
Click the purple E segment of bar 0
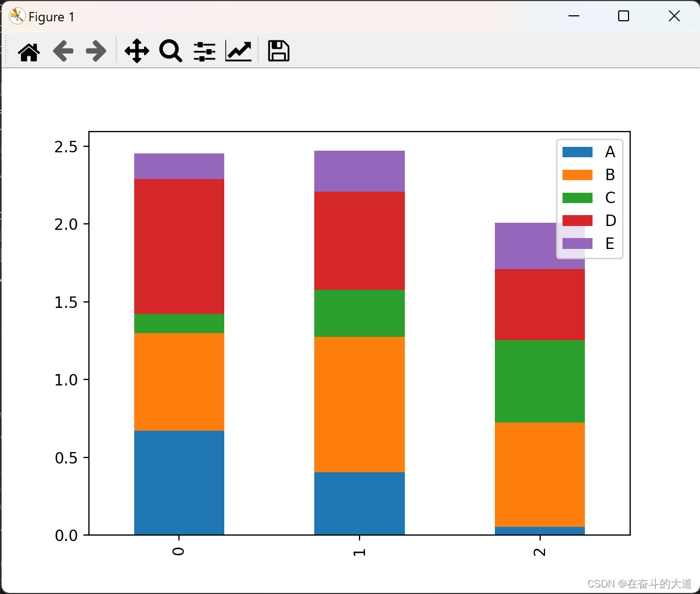[179, 167]
